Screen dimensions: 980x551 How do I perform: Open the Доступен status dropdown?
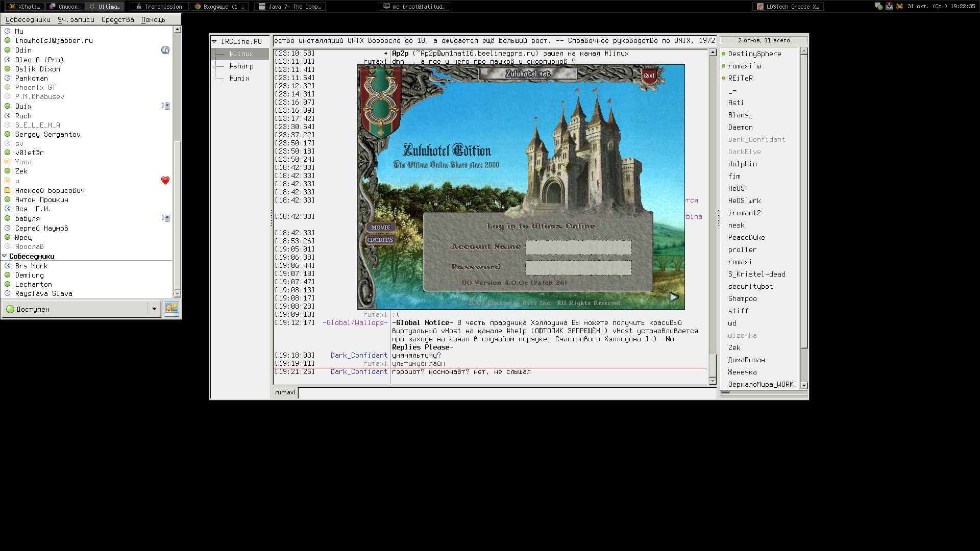coord(154,309)
